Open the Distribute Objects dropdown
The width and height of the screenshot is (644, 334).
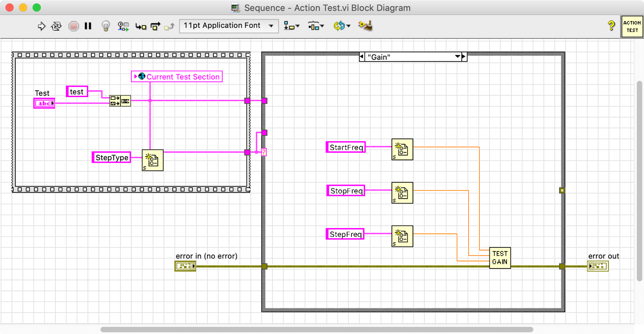[315, 26]
